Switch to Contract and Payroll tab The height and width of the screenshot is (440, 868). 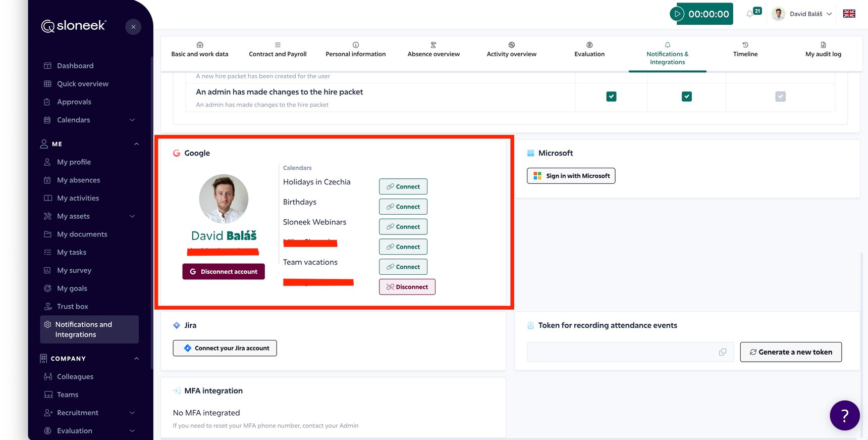tap(278, 50)
